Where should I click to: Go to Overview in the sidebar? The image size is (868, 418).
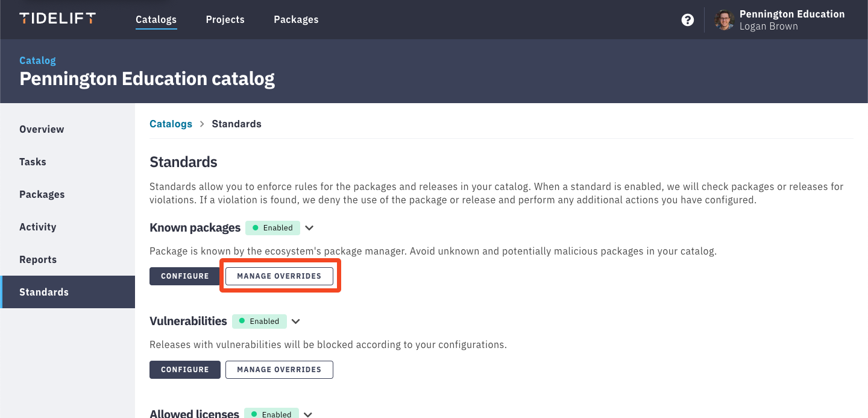coord(68,129)
